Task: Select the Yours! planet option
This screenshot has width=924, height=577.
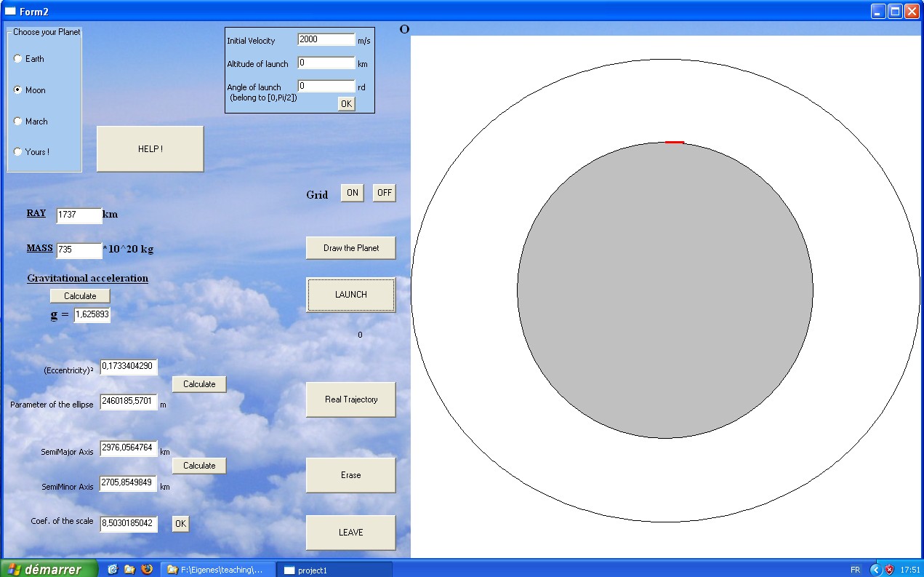Action: point(18,152)
